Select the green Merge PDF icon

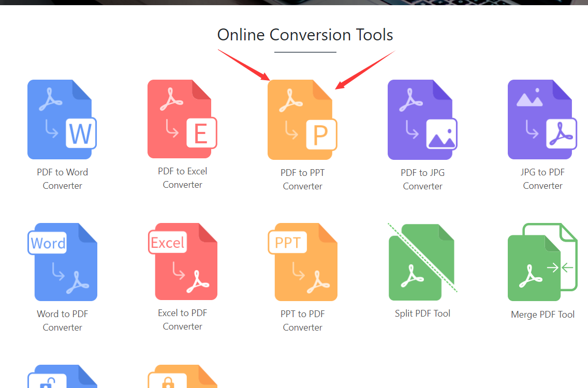pyautogui.click(x=542, y=262)
